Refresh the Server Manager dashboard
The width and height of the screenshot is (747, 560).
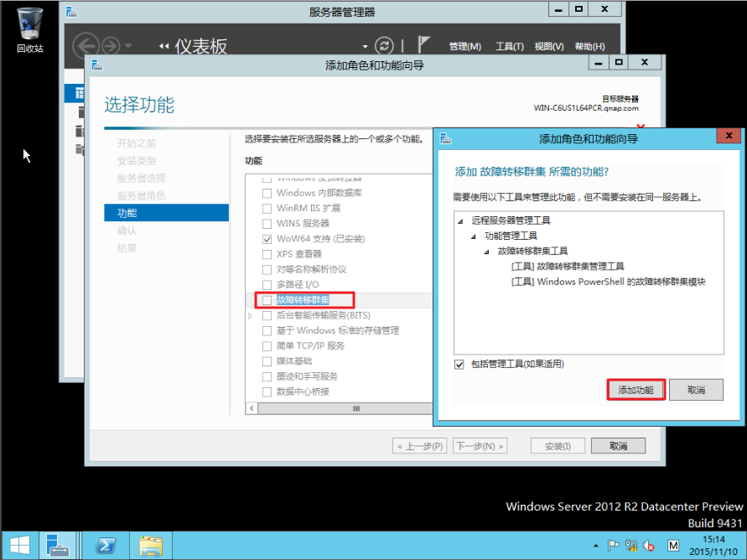[384, 46]
